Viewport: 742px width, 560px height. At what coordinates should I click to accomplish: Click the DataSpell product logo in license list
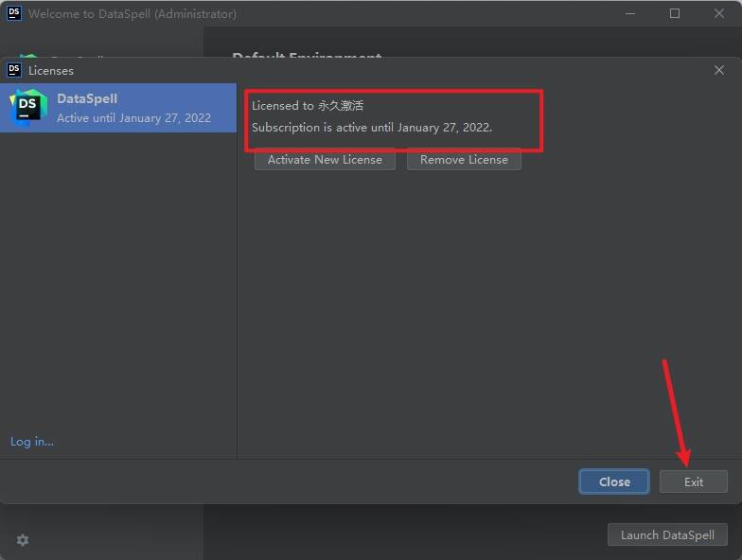pyautogui.click(x=28, y=108)
